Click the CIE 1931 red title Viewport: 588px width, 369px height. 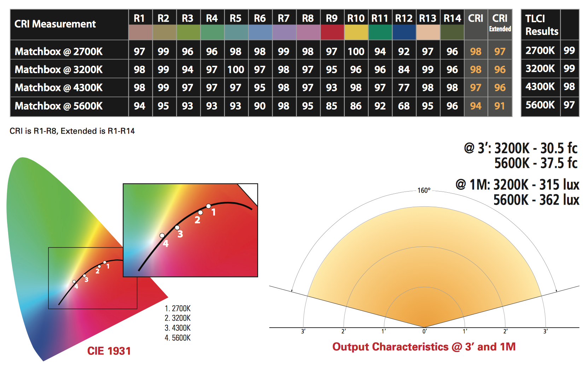coord(109,351)
